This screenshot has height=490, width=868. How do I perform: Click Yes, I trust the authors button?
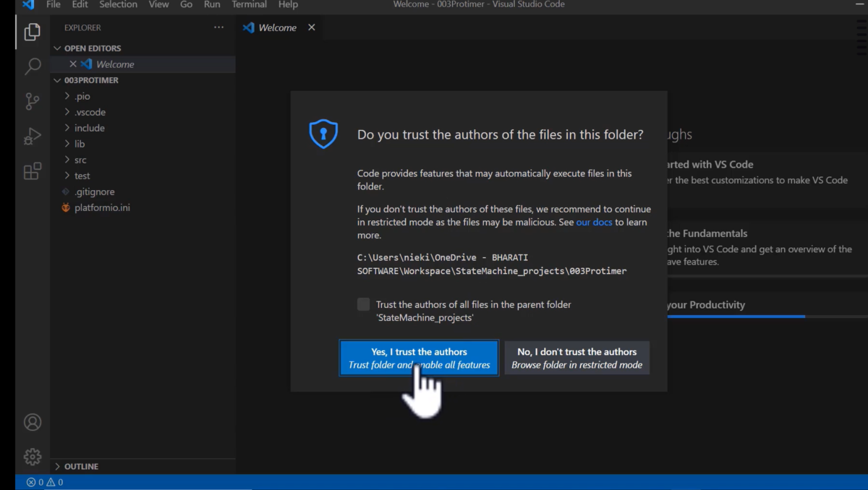click(x=419, y=358)
